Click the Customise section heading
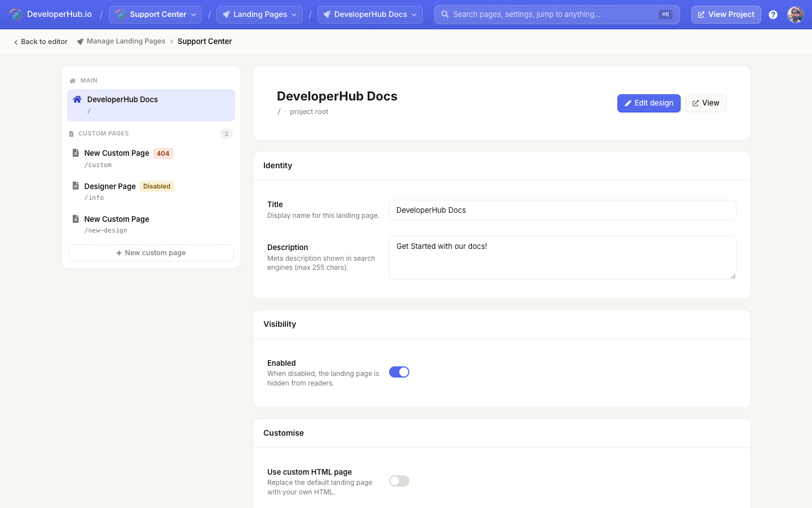Viewport: 812px width, 508px height. coord(284,433)
